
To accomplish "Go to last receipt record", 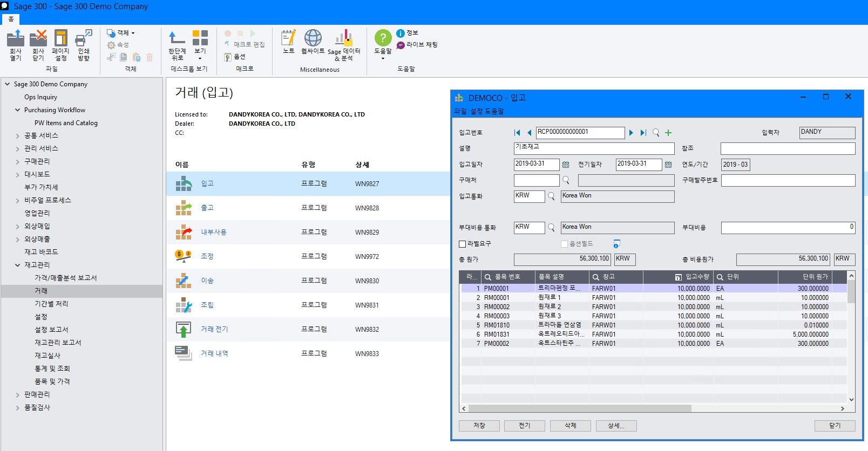I will 643,133.
